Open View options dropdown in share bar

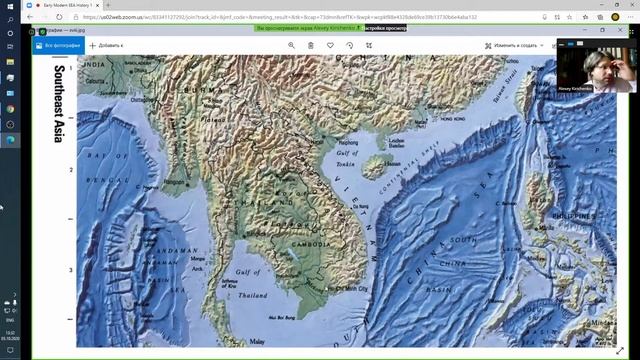click(x=385, y=28)
